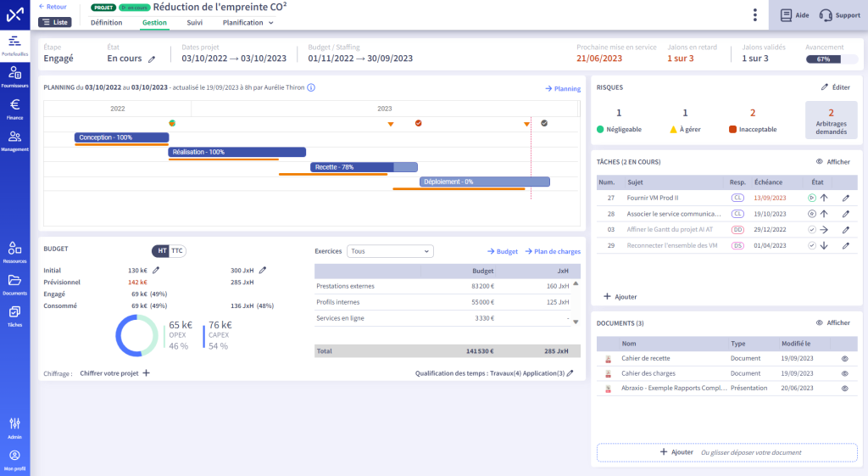The image size is (868, 476).
Task: Click the Plan de charges link
Action: point(553,251)
